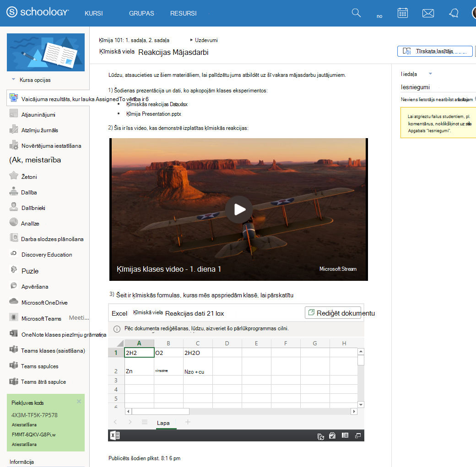Click Rediģēt dokumentu button
Screen dimensions: 476x467
click(333, 313)
